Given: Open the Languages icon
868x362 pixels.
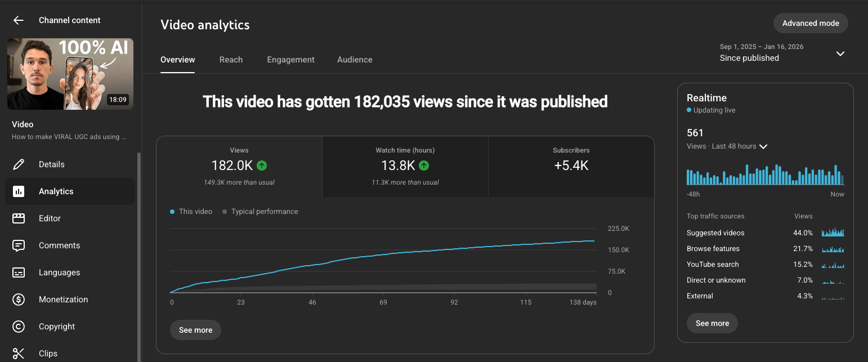Looking at the screenshot, I should click(x=19, y=272).
